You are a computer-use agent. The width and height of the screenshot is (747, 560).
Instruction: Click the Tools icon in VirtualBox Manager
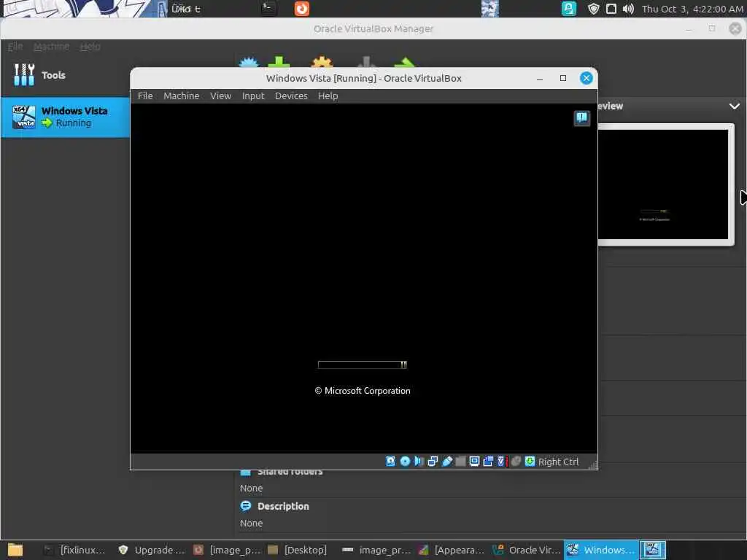(24, 75)
